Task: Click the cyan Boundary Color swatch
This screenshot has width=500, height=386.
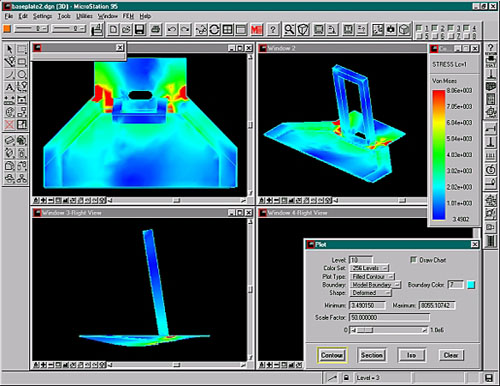Action: pos(471,285)
